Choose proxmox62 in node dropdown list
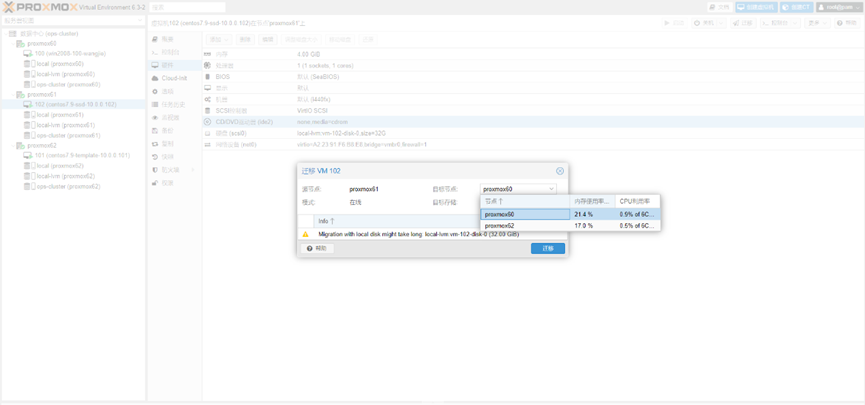 pos(570,226)
